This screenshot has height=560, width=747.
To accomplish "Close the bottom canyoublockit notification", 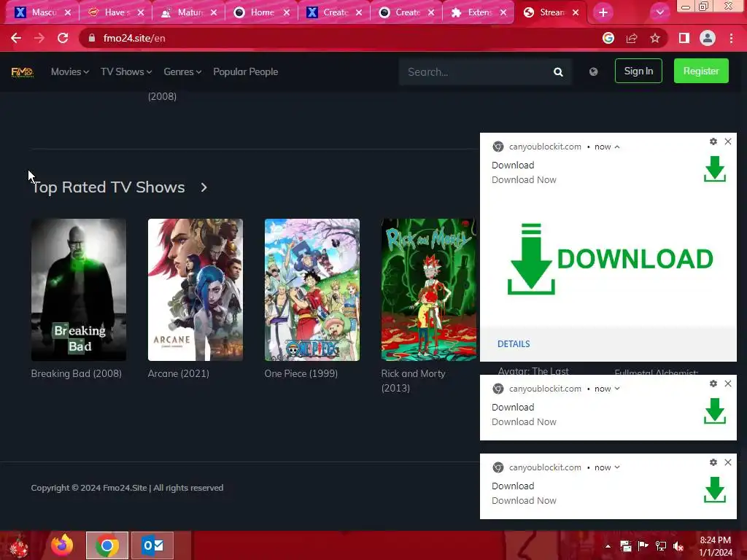I will pyautogui.click(x=728, y=462).
